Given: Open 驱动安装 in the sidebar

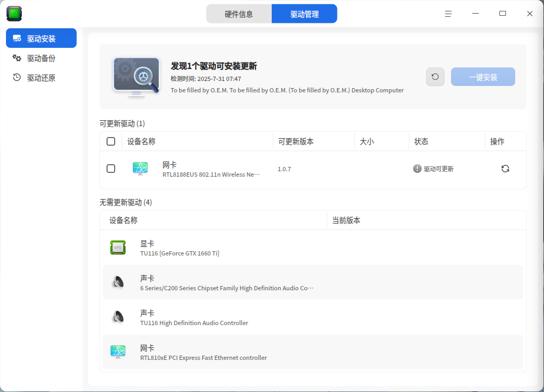Looking at the screenshot, I should [41, 38].
